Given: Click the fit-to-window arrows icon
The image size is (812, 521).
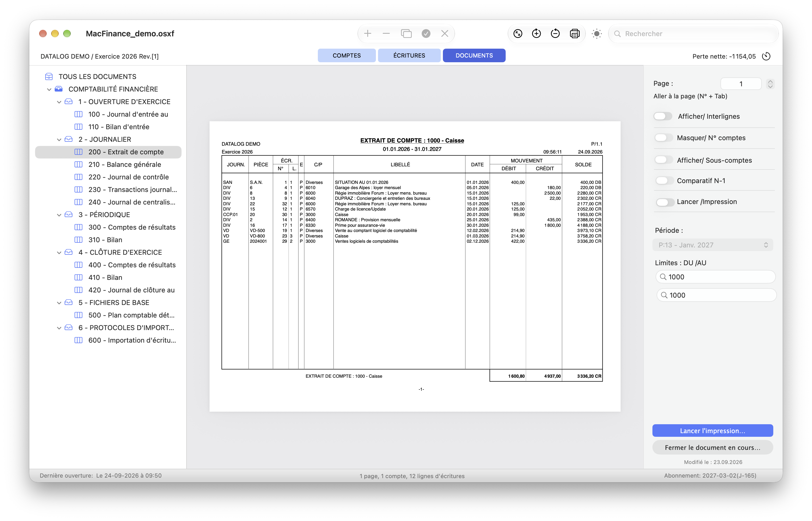Looking at the screenshot, I should tap(518, 33).
